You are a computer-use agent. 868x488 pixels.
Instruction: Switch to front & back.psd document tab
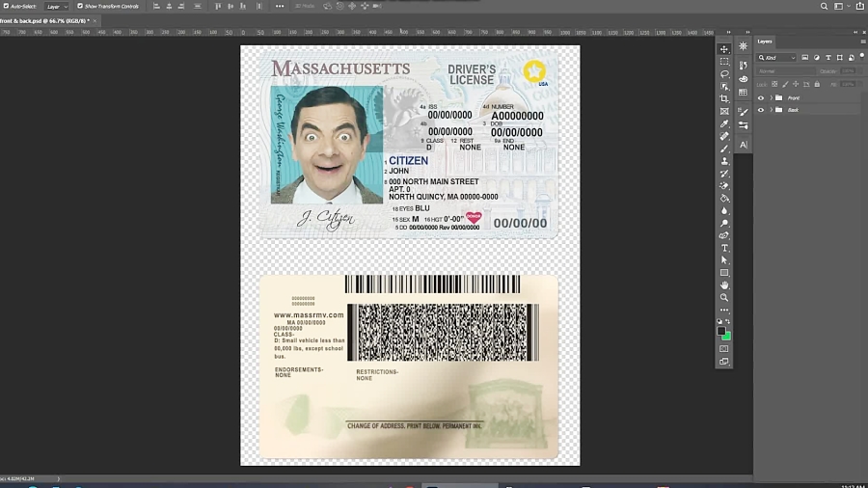coord(45,21)
